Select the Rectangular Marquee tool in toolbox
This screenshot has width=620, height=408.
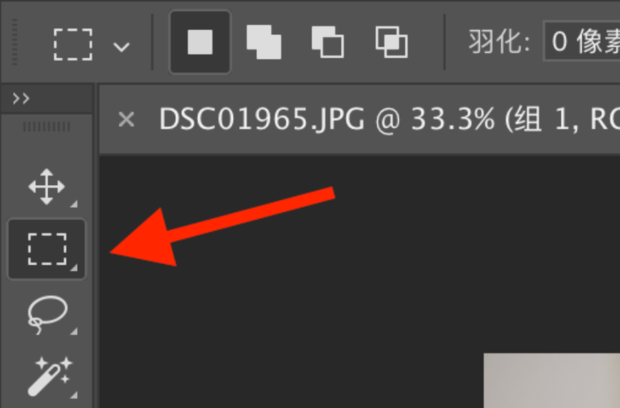click(x=47, y=249)
